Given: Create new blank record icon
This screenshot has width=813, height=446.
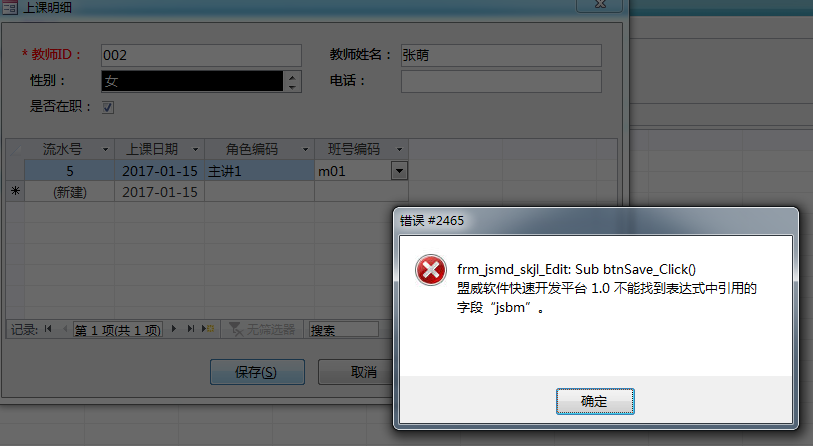Looking at the screenshot, I should 208,329.
